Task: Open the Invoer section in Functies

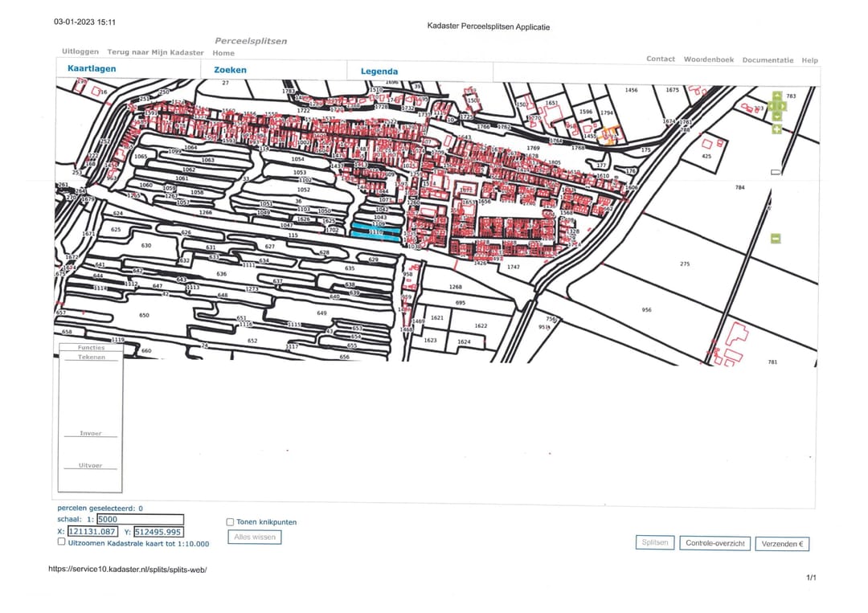Action: click(x=91, y=434)
